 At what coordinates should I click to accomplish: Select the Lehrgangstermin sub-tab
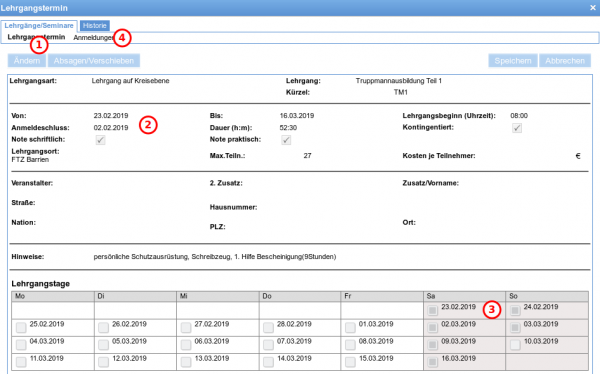coord(36,37)
